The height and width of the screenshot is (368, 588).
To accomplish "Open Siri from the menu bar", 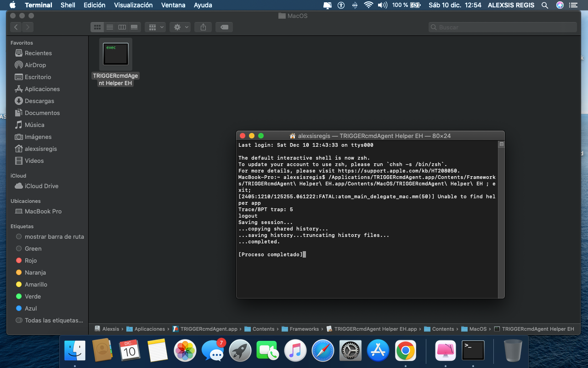I will (x=560, y=5).
